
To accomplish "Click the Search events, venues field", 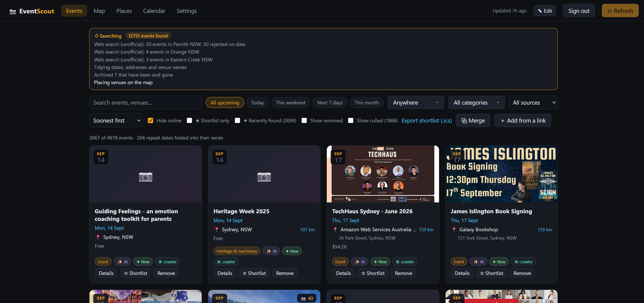I will coord(146,103).
